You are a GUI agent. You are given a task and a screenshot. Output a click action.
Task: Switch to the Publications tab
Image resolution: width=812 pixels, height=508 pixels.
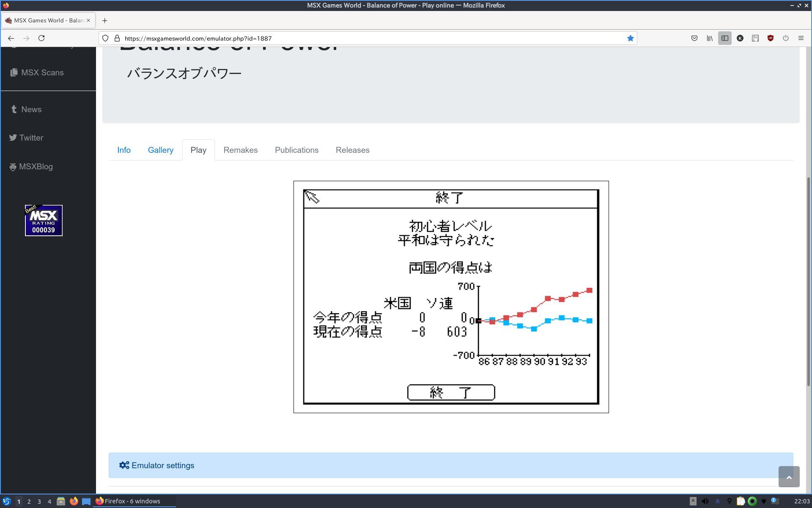[x=296, y=150]
